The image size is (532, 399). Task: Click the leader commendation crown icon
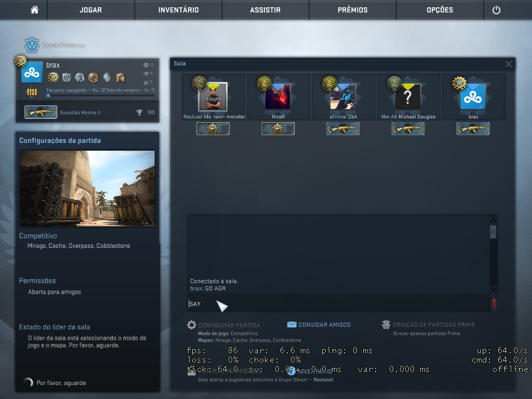point(146,83)
